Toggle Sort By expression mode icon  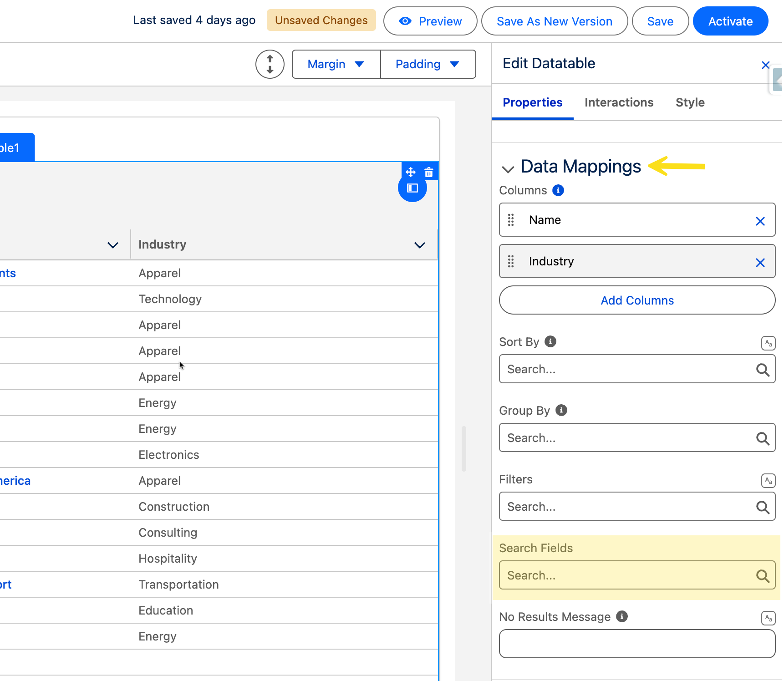pos(768,343)
